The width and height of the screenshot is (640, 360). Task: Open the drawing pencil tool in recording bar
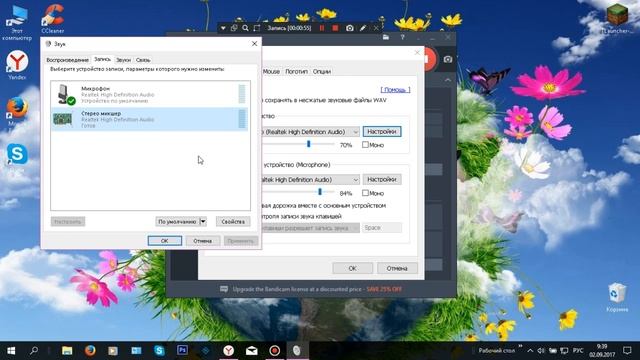[362, 28]
